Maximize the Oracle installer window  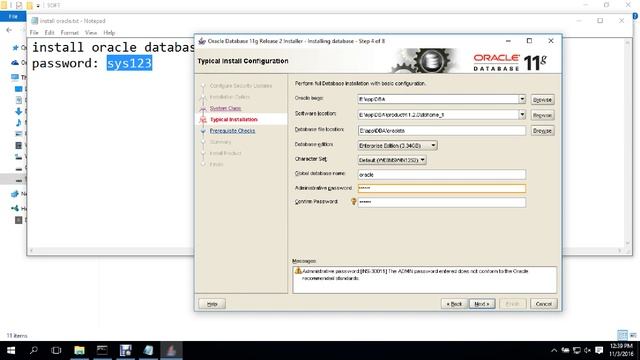(x=529, y=41)
